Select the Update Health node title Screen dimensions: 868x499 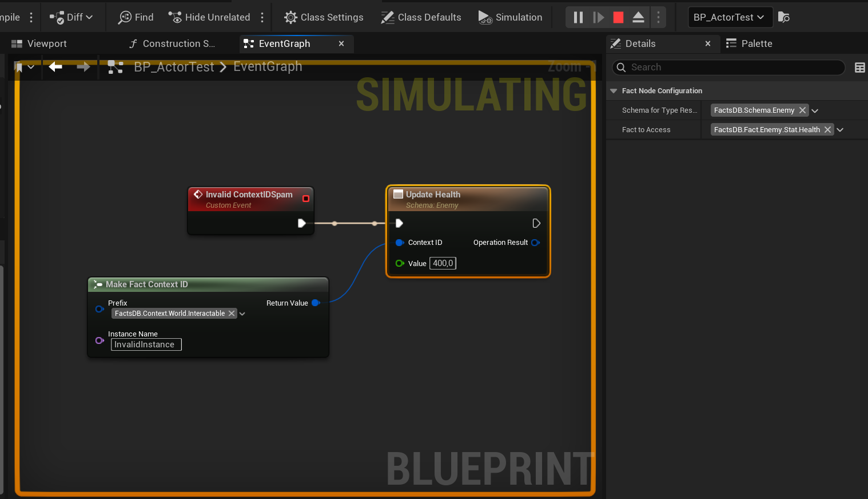click(x=433, y=195)
